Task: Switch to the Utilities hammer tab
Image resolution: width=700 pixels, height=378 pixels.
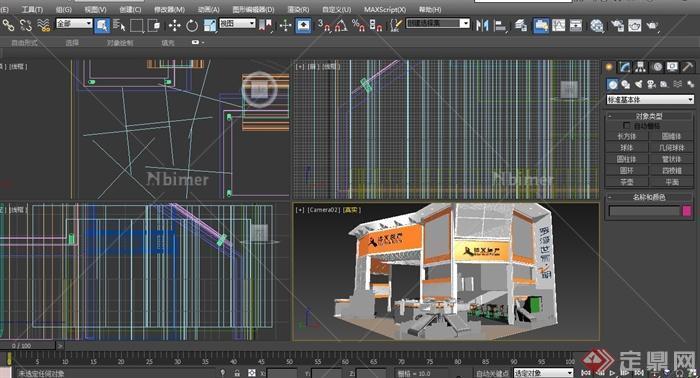Action: (x=688, y=67)
